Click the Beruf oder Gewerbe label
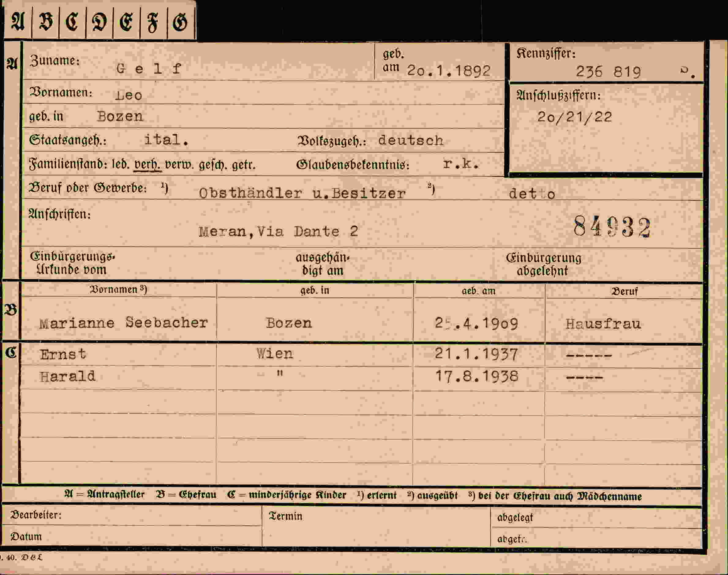This screenshot has width=728, height=575. (88, 188)
